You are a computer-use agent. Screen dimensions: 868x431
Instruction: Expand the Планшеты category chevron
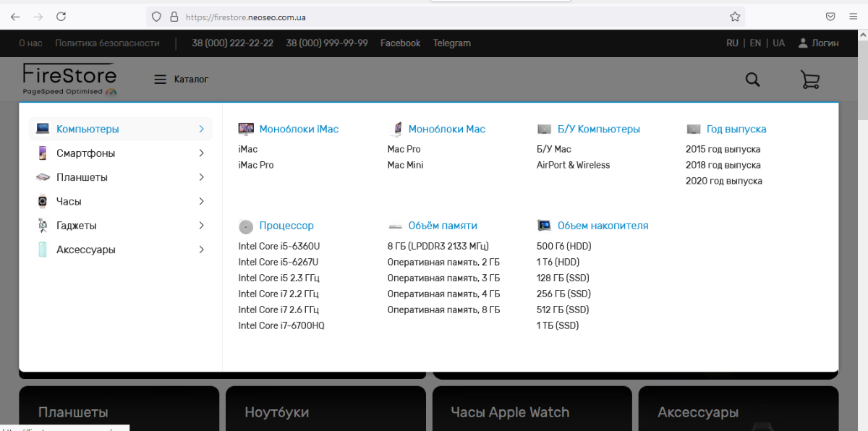tap(201, 177)
